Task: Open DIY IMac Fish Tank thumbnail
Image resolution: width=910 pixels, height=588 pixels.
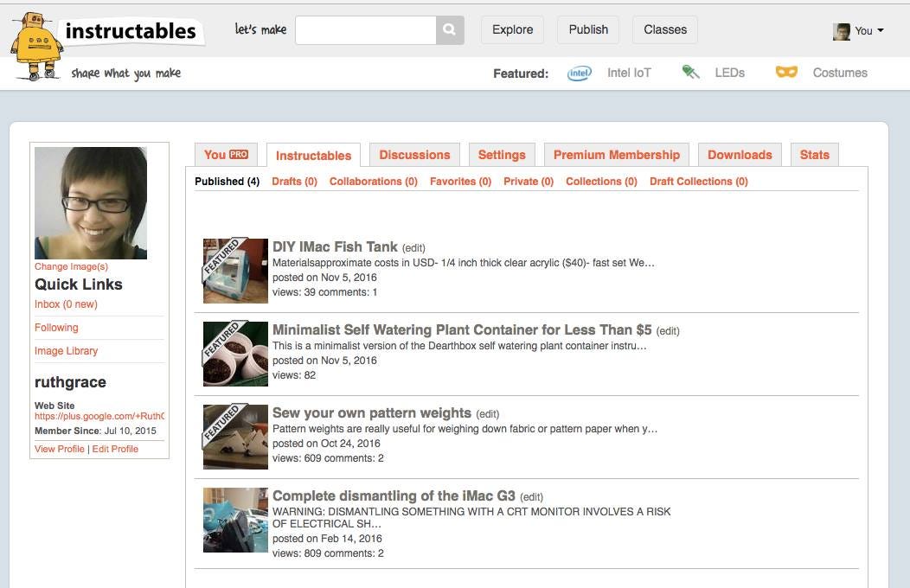Action: tap(235, 271)
